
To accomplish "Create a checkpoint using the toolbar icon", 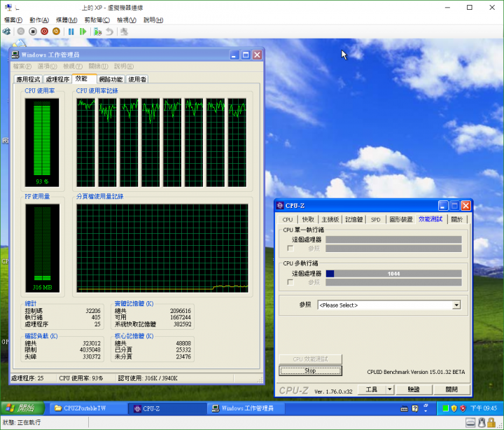I will (x=98, y=32).
